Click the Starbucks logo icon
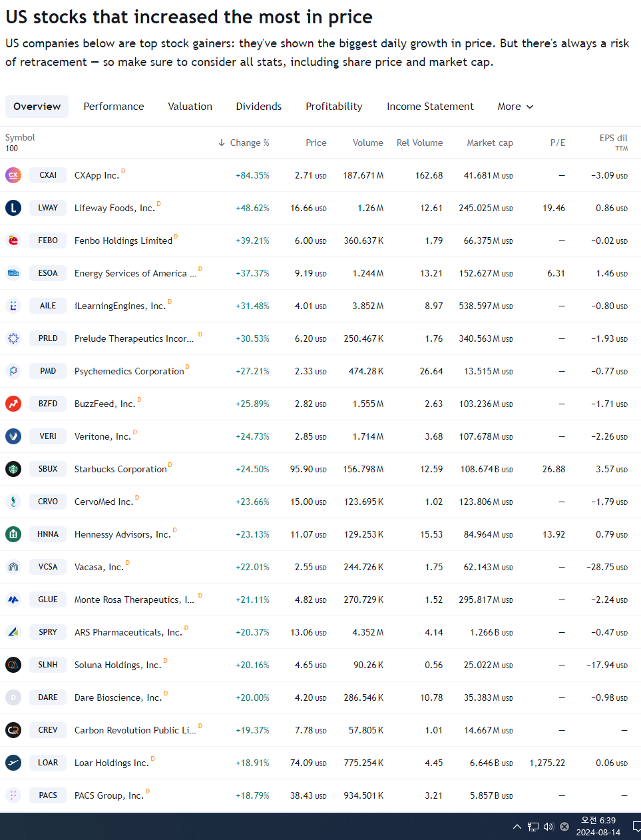Viewport: 641px width, 840px height. (x=13, y=469)
